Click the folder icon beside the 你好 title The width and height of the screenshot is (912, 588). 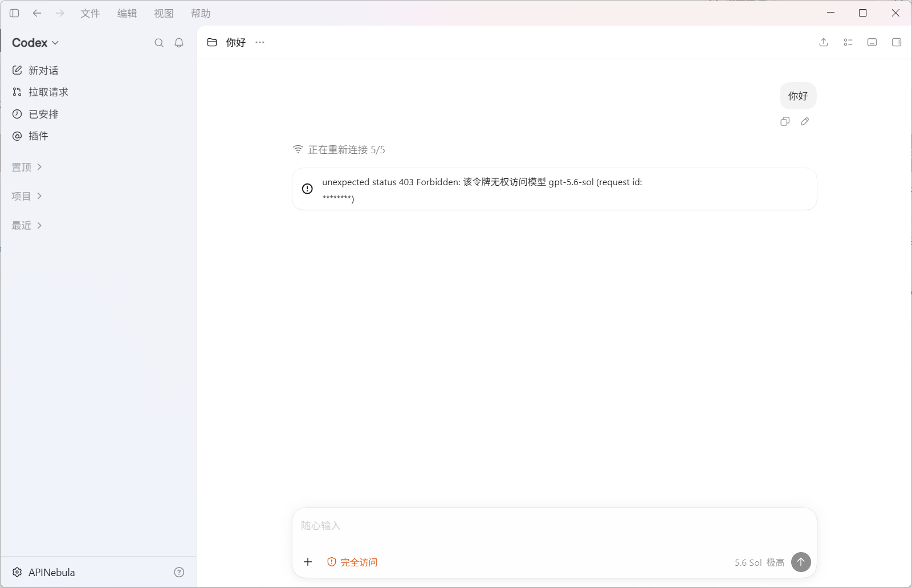212,42
